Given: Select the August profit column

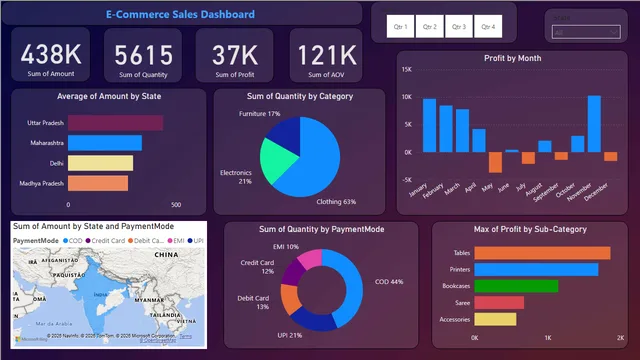Looking at the screenshot, I should [545, 147].
